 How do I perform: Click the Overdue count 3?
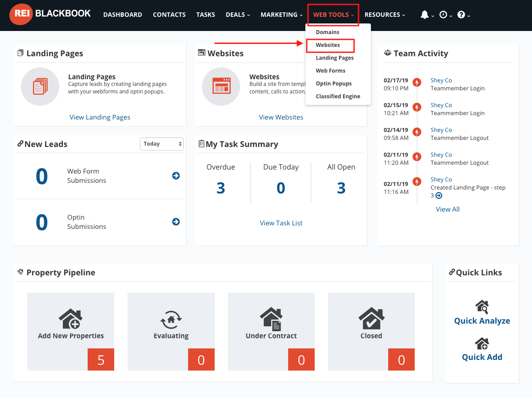point(221,188)
